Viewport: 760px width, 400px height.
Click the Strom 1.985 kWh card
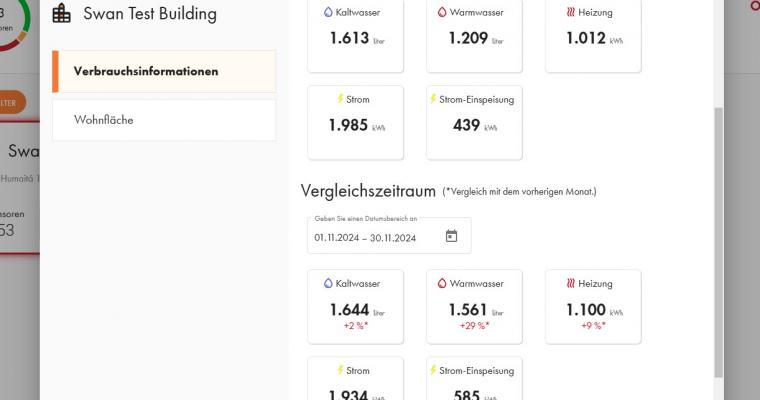355,123
